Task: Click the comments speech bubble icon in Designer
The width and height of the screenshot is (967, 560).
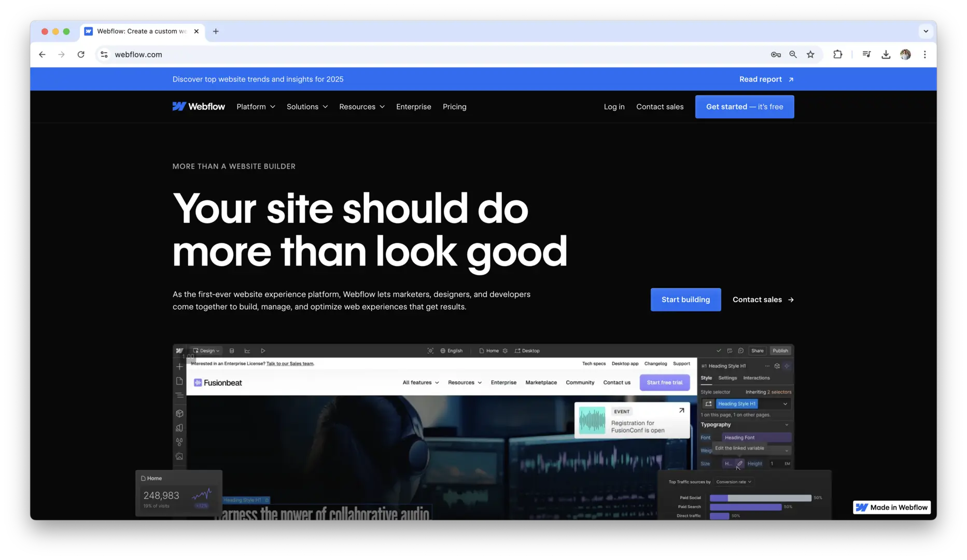Action: click(x=740, y=351)
